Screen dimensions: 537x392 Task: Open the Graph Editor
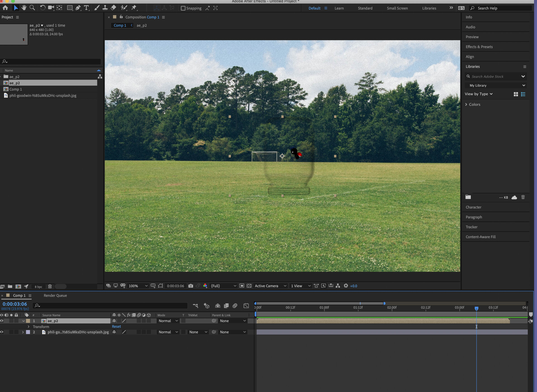[x=246, y=306]
